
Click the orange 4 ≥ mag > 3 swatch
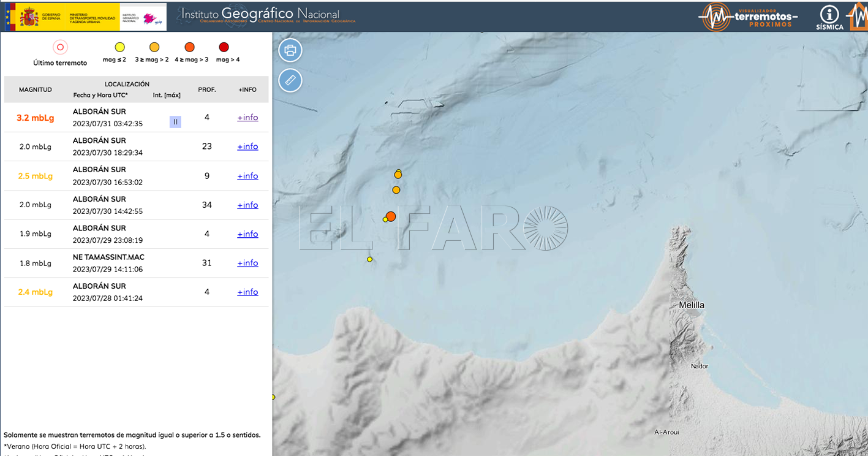[189, 47]
